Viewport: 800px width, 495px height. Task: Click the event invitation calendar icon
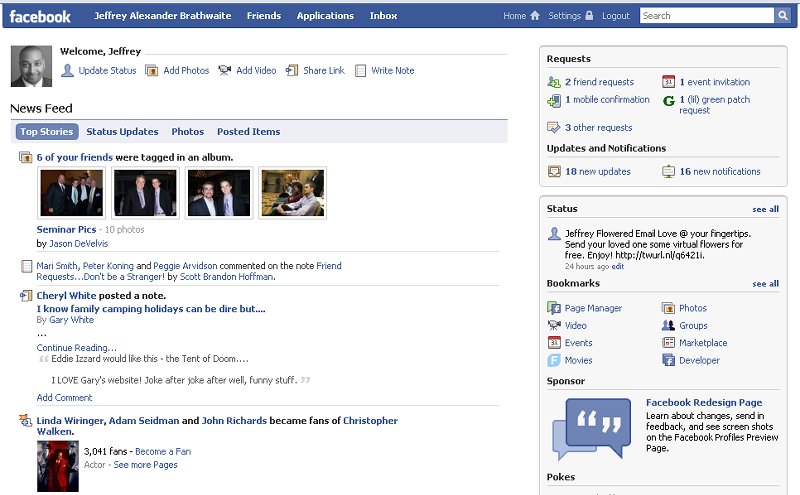point(669,82)
